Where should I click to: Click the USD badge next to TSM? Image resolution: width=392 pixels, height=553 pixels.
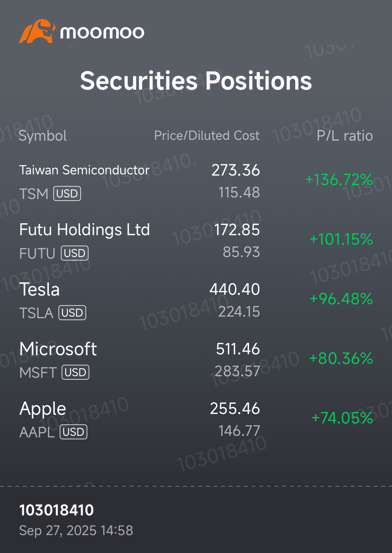(67, 194)
